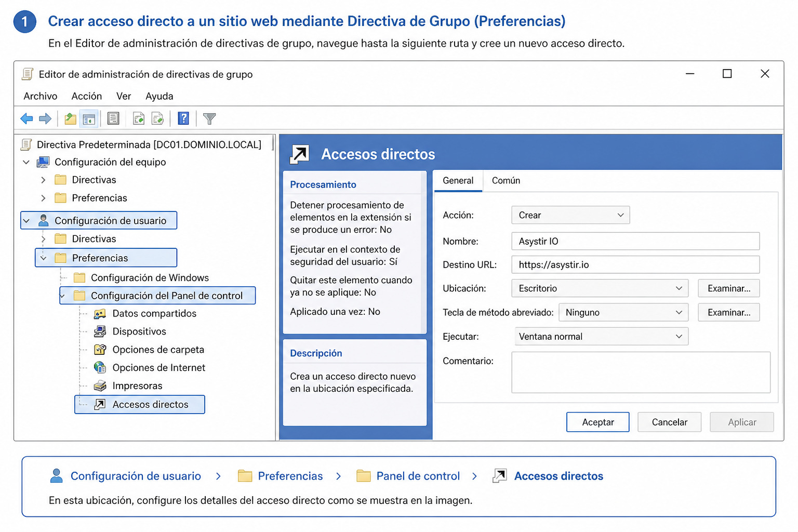Click Accesos directos breadcrumb link
The image size is (798, 532).
pyautogui.click(x=558, y=476)
